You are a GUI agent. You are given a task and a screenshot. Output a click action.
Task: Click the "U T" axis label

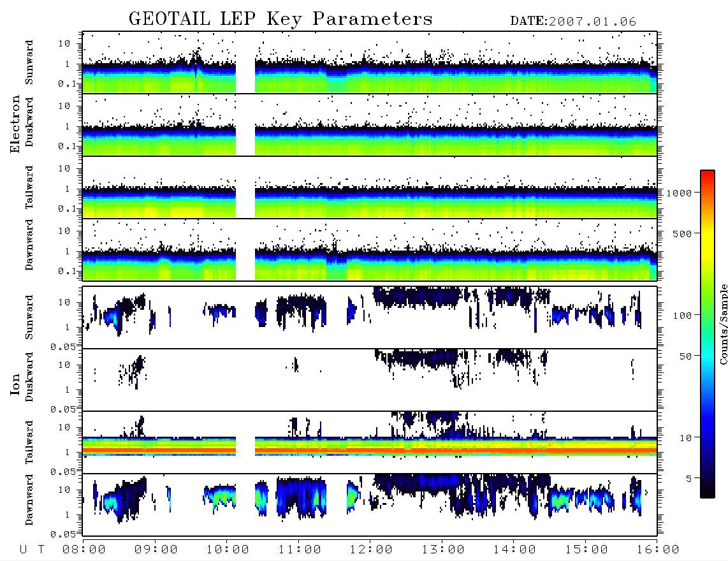pos(32,550)
